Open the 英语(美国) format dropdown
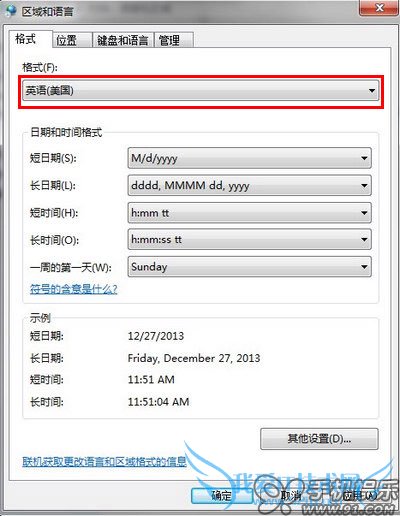Image resolution: width=400 pixels, height=516 pixels. [201, 91]
